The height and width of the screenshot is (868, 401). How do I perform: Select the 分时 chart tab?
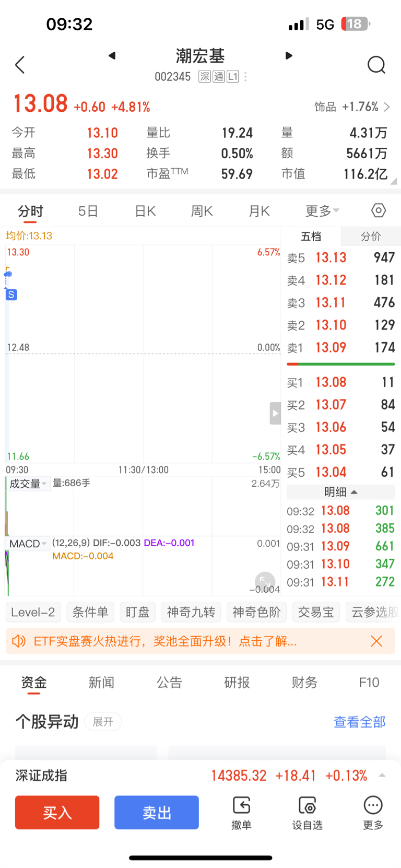(30, 211)
